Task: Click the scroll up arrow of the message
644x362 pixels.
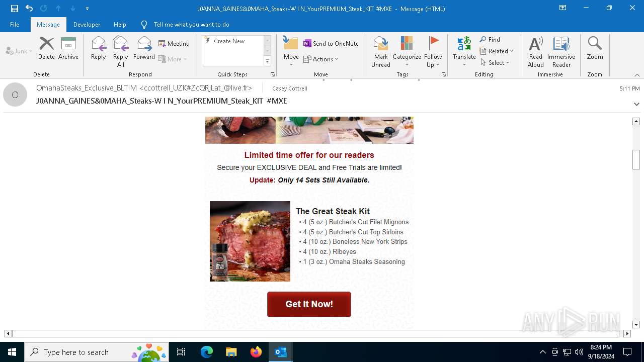Action: [636, 121]
